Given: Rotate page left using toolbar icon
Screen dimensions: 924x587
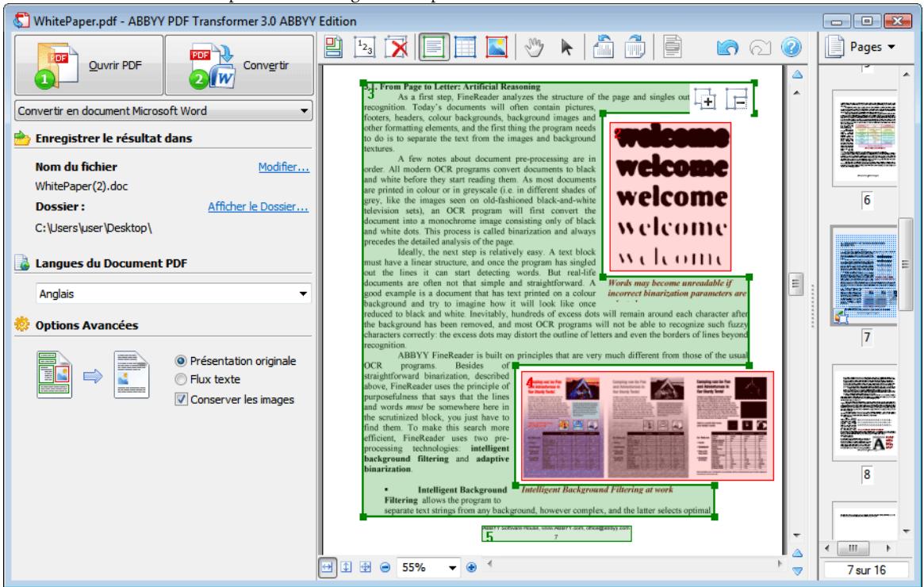Looking at the screenshot, I should coord(603,47).
